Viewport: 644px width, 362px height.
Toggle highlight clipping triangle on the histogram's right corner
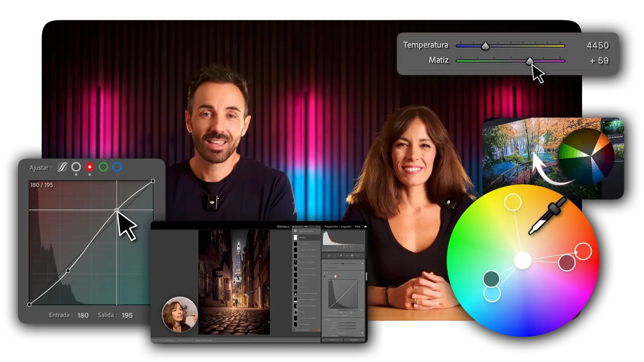point(363,231)
